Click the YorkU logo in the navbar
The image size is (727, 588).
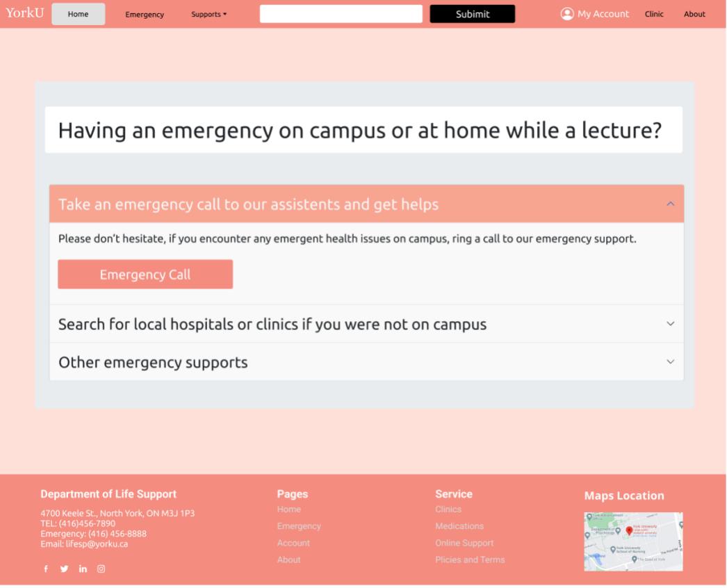coord(24,13)
